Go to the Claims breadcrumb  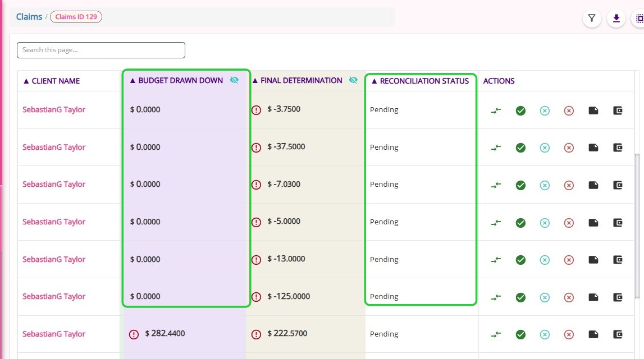click(29, 17)
